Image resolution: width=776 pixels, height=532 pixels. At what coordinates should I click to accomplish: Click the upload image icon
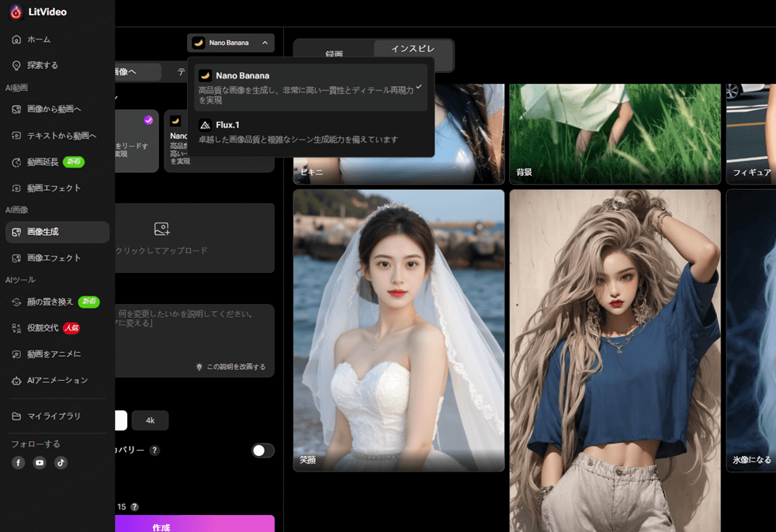(x=161, y=229)
